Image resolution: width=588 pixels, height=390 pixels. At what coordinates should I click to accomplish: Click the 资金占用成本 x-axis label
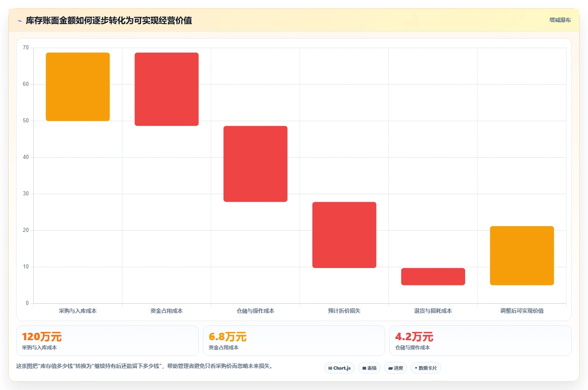[166, 311]
